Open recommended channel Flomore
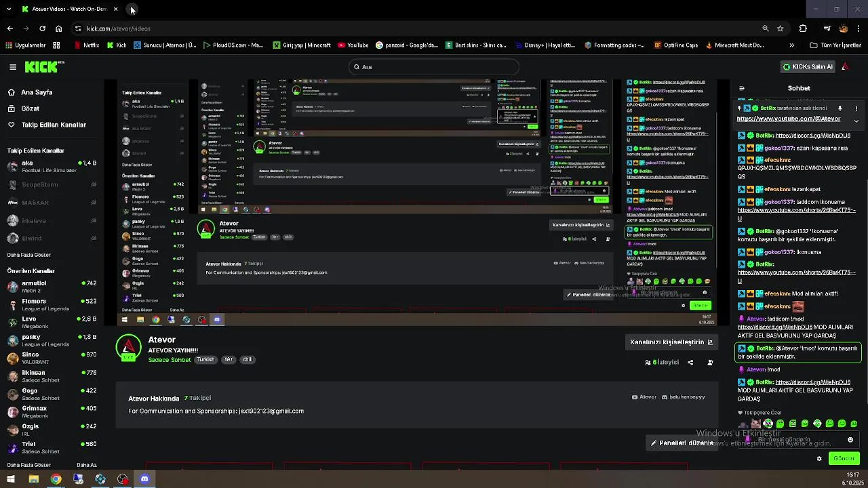Screen dimensions: 868x488 52,304
